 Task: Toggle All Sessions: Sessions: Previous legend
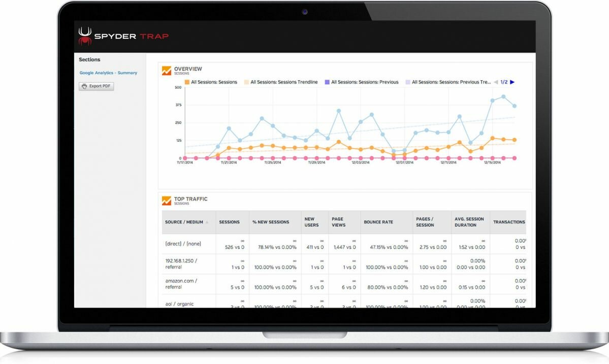(362, 82)
